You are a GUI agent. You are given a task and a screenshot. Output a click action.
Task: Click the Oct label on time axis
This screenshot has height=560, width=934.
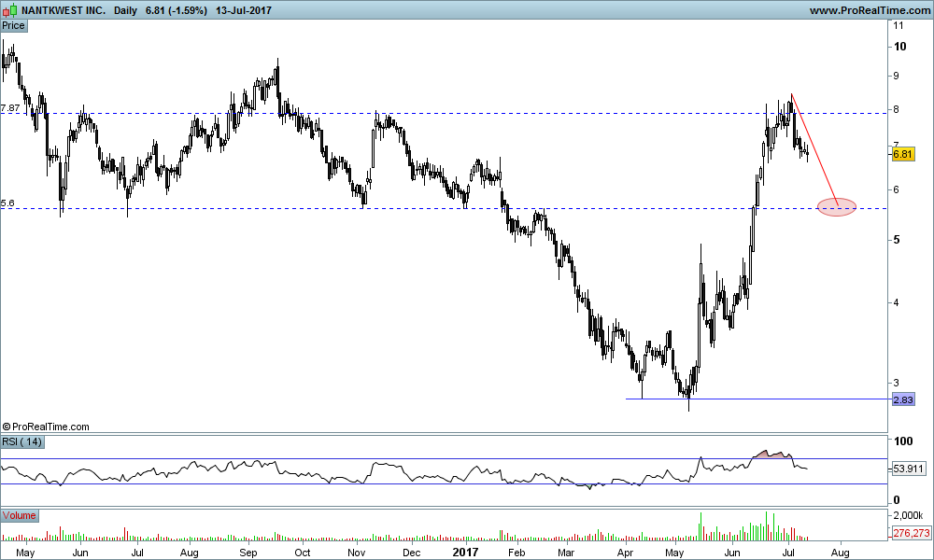pyautogui.click(x=303, y=553)
